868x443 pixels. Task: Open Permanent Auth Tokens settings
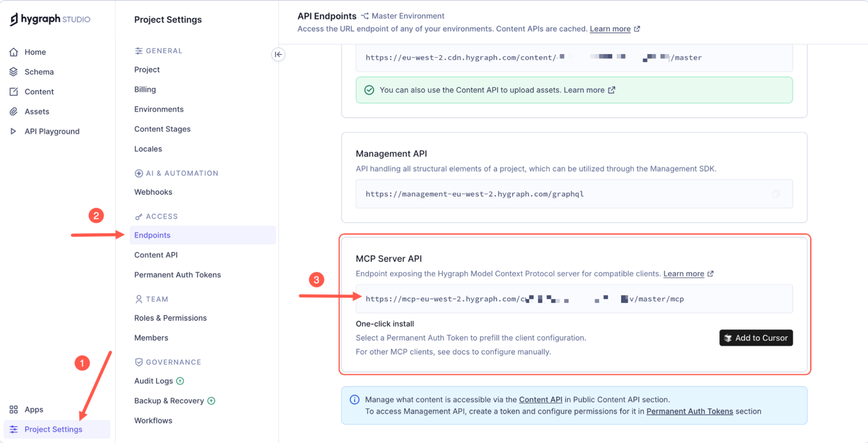177,275
